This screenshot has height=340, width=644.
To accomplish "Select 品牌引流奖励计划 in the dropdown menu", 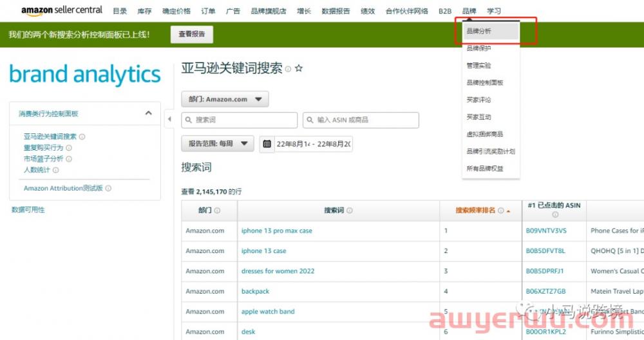I will (x=491, y=151).
